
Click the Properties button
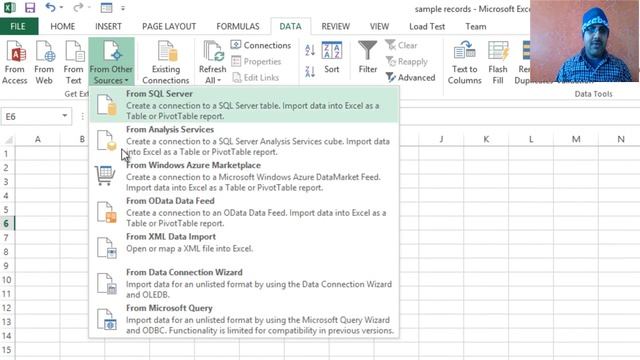[256, 61]
